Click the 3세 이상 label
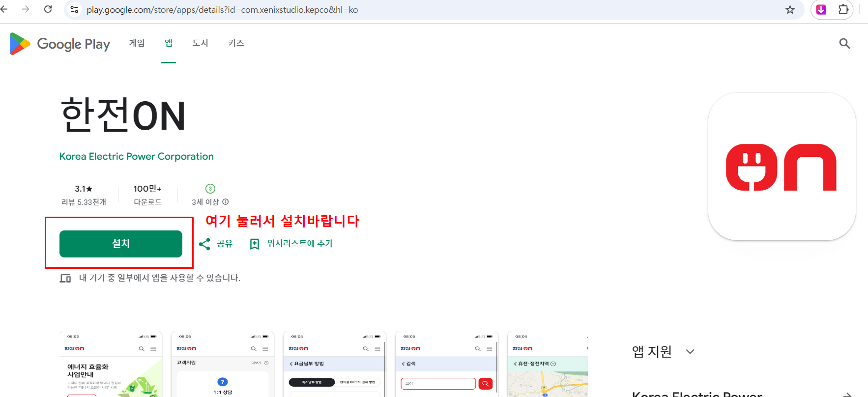Image resolution: width=868 pixels, height=397 pixels. click(x=205, y=202)
